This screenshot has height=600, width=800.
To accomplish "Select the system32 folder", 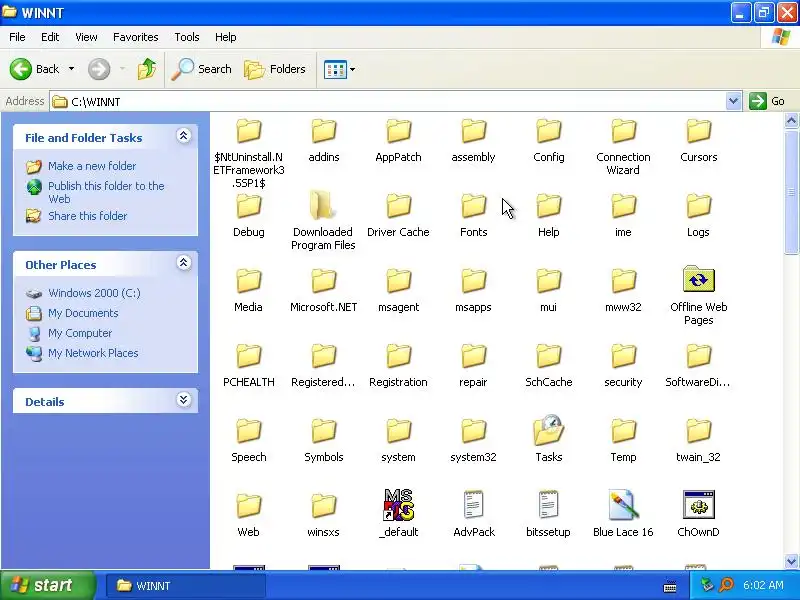I will pyautogui.click(x=473, y=440).
